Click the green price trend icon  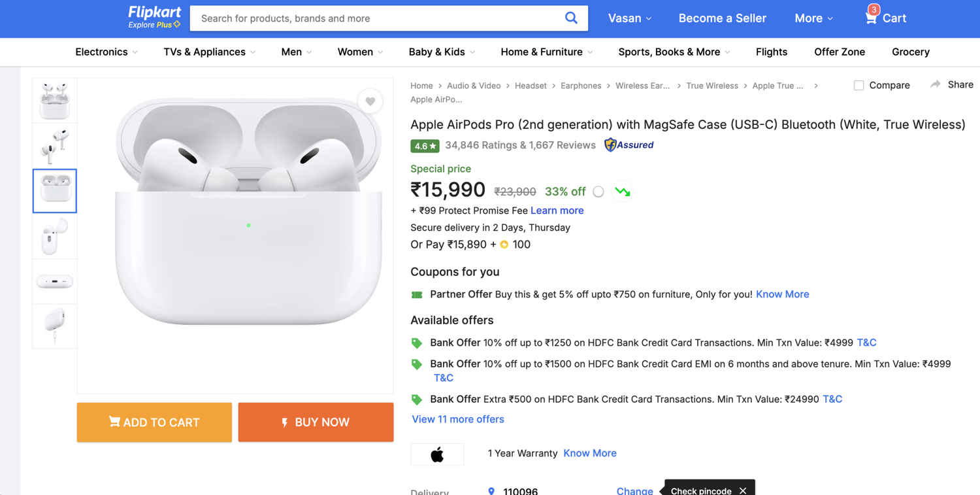click(x=622, y=192)
